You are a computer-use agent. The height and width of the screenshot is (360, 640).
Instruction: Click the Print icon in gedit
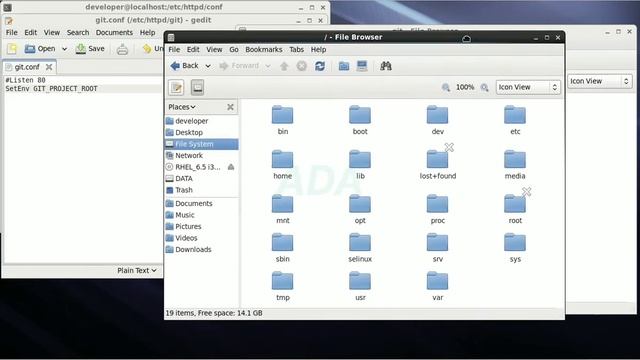pos(122,49)
